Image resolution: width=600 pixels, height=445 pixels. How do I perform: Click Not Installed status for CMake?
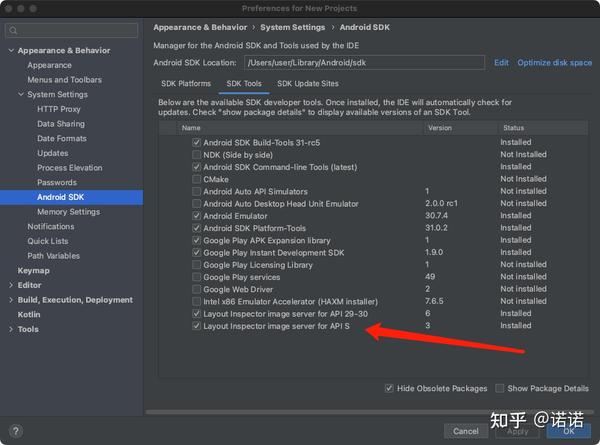coord(523,179)
